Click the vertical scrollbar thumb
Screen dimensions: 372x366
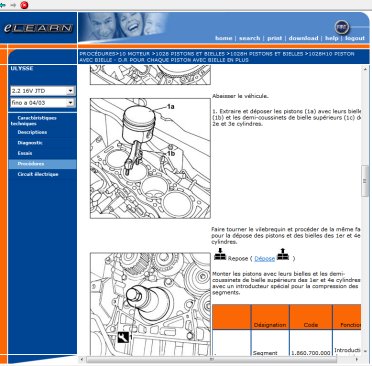pos(365,181)
